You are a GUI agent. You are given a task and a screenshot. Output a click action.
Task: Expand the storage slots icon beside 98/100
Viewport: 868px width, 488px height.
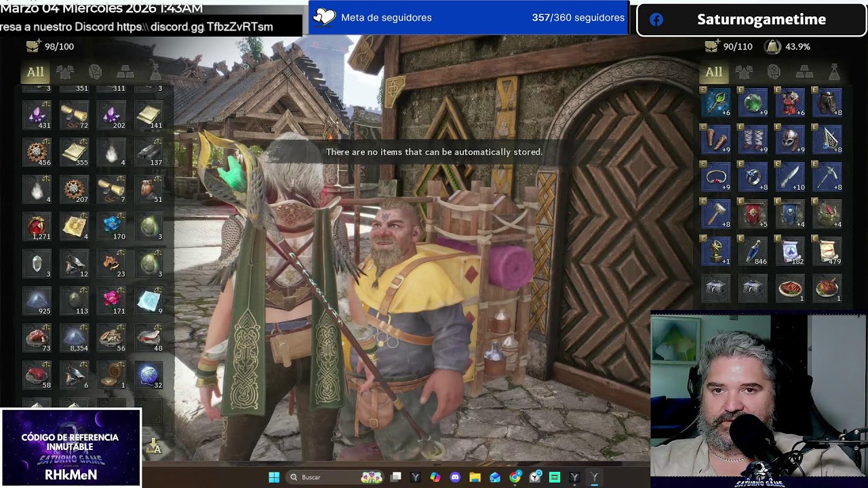[x=33, y=46]
